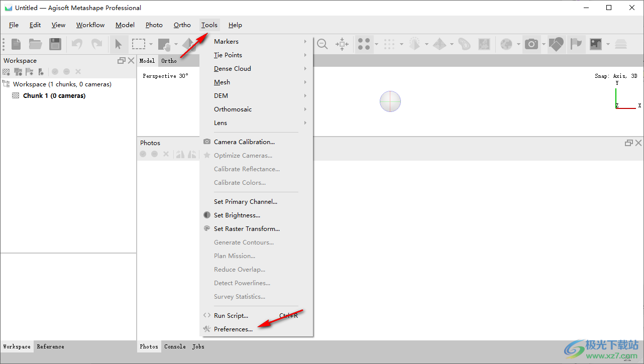Click the Zoom out magnifier icon
This screenshot has height=364, width=644.
(323, 44)
